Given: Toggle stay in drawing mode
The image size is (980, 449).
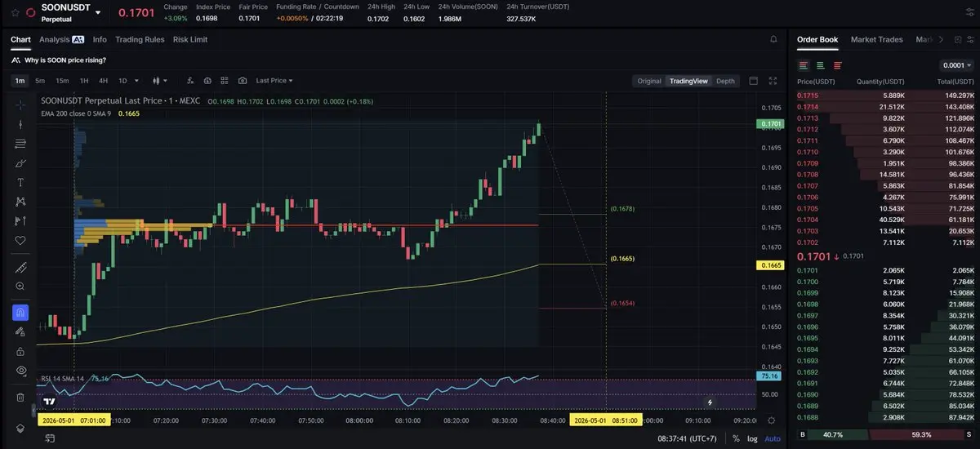Looking at the screenshot, I should pos(20,331).
